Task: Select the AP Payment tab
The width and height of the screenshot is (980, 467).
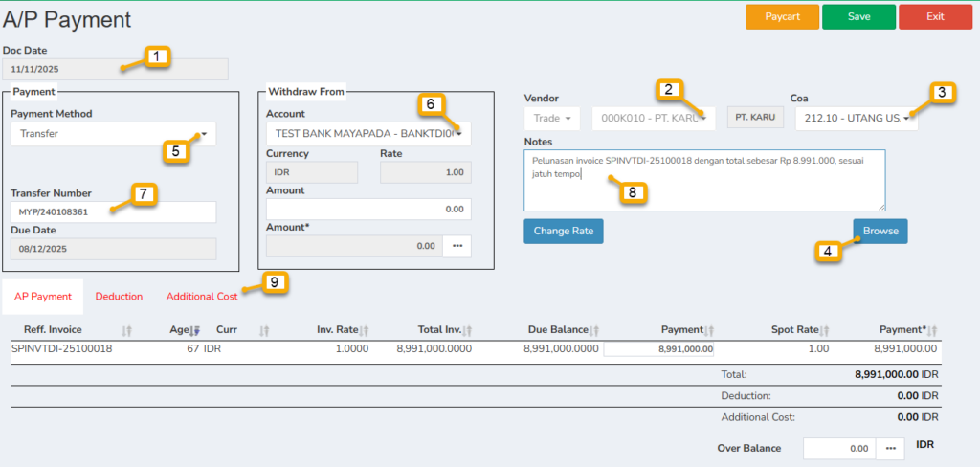Action: [x=43, y=297]
